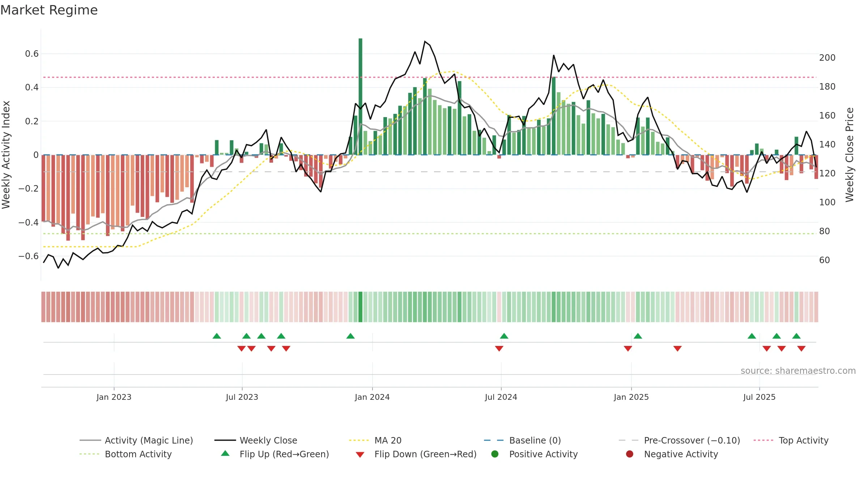Select the green Flip Up triangle at Jan 2025

click(638, 336)
